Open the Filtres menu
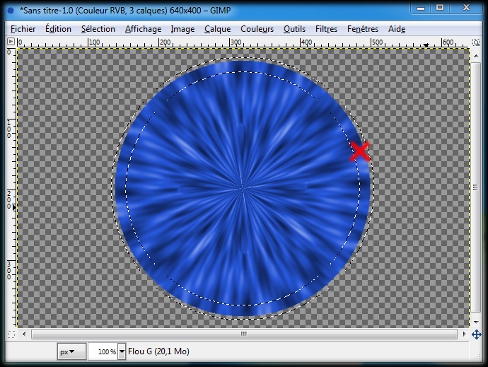 pyautogui.click(x=326, y=29)
